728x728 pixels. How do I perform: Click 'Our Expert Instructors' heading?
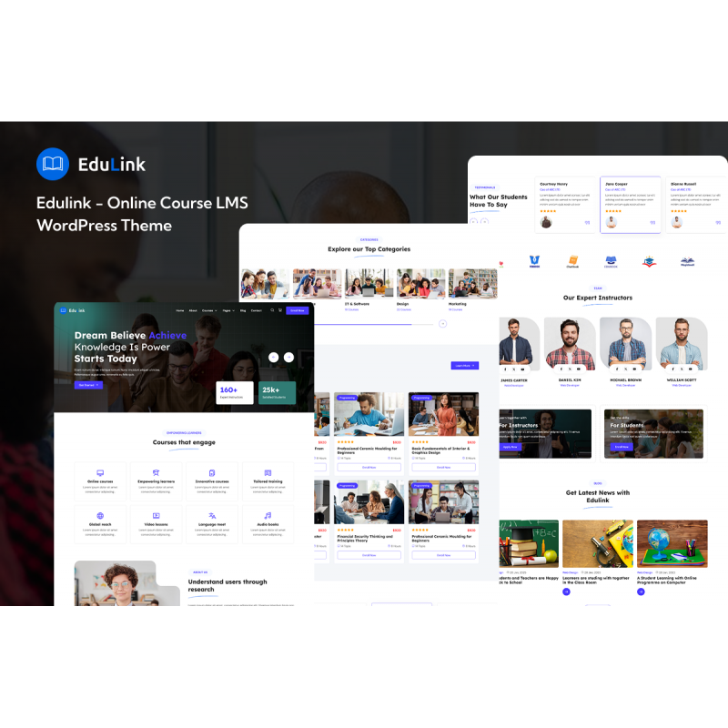click(598, 298)
